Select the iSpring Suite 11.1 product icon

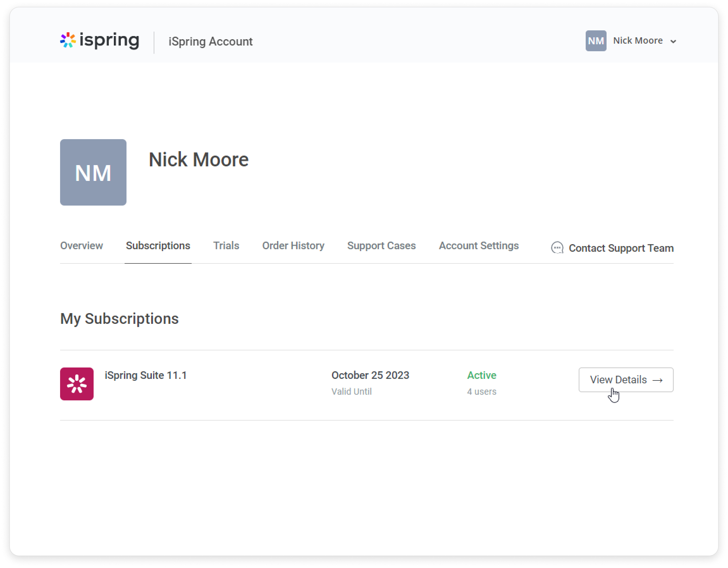point(77,384)
